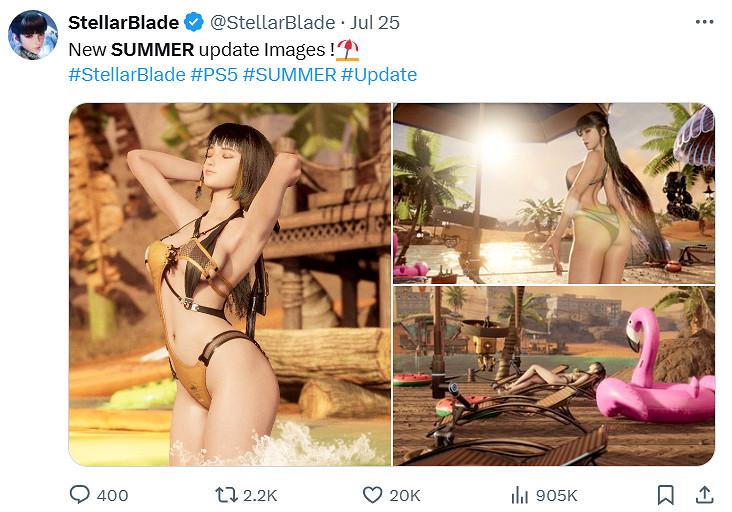Image resolution: width=732 pixels, height=512 pixels.
Task: Click the StellarBlade display name
Action: click(x=123, y=22)
